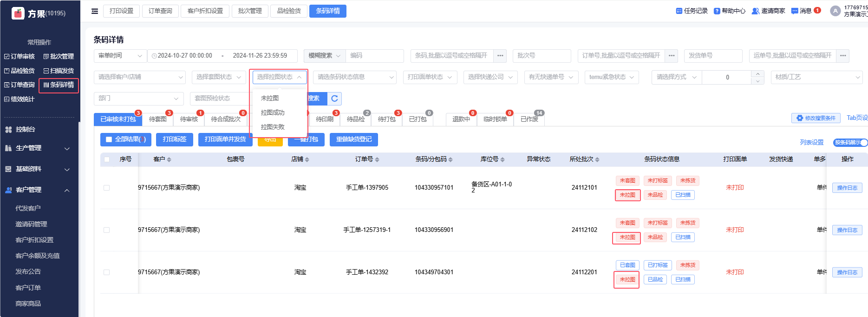Click the ellipsis icon next to barcode batch input

click(x=500, y=56)
